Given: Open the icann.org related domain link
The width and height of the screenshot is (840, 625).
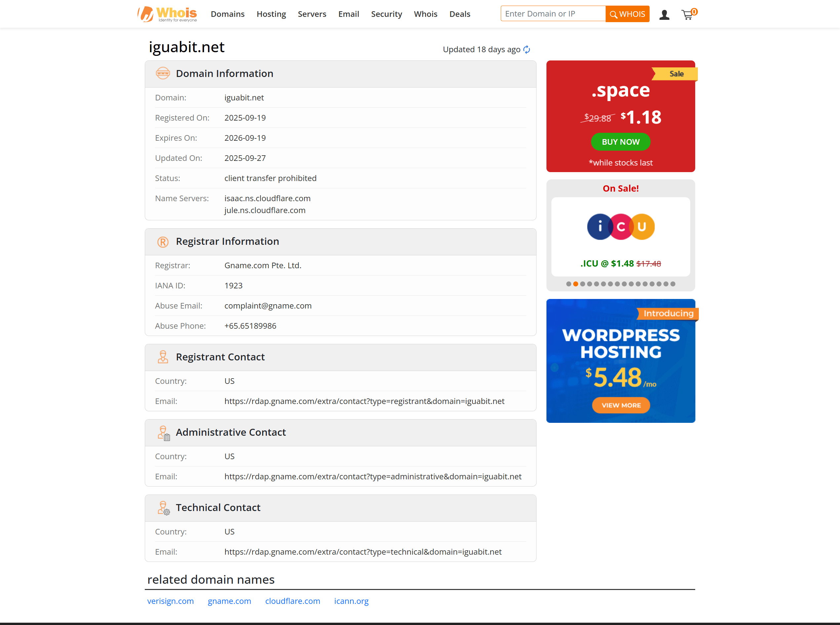Looking at the screenshot, I should [351, 601].
